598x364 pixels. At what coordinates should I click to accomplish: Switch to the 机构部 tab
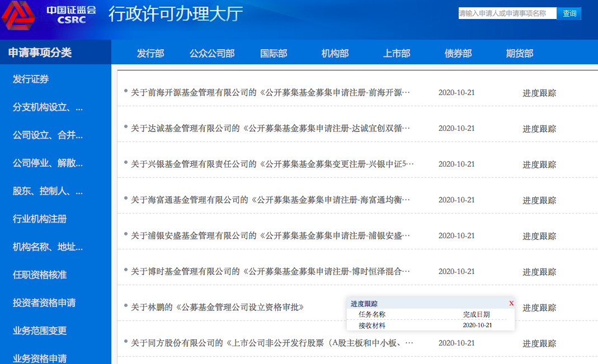coord(335,53)
